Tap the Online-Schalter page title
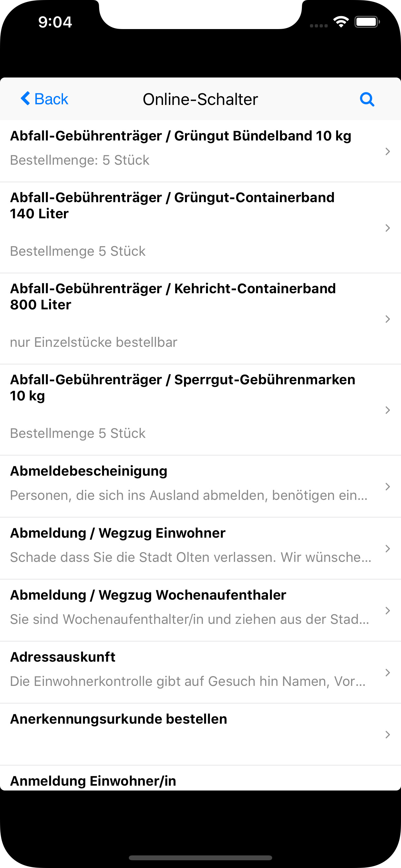Screen dimensions: 401x868 coord(200,99)
